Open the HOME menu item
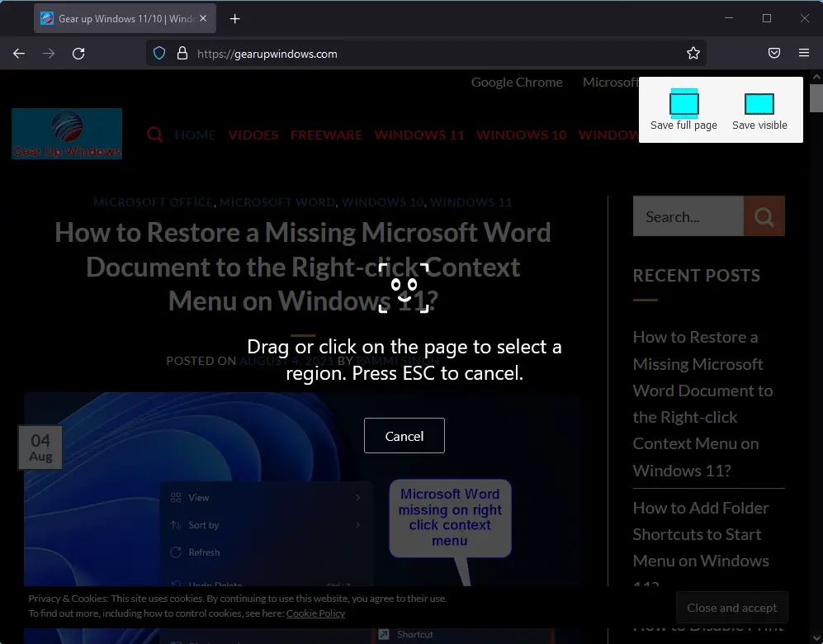The width and height of the screenshot is (823, 644). 195,135
